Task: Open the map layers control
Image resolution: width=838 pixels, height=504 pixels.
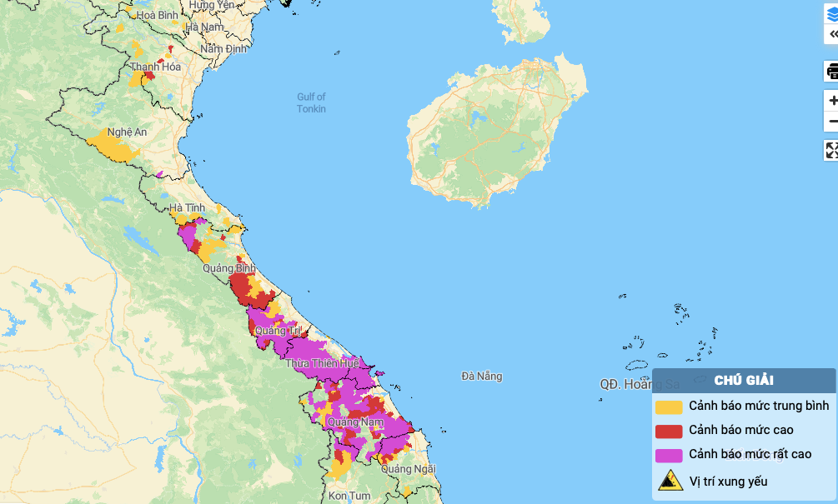Action: click(x=831, y=14)
